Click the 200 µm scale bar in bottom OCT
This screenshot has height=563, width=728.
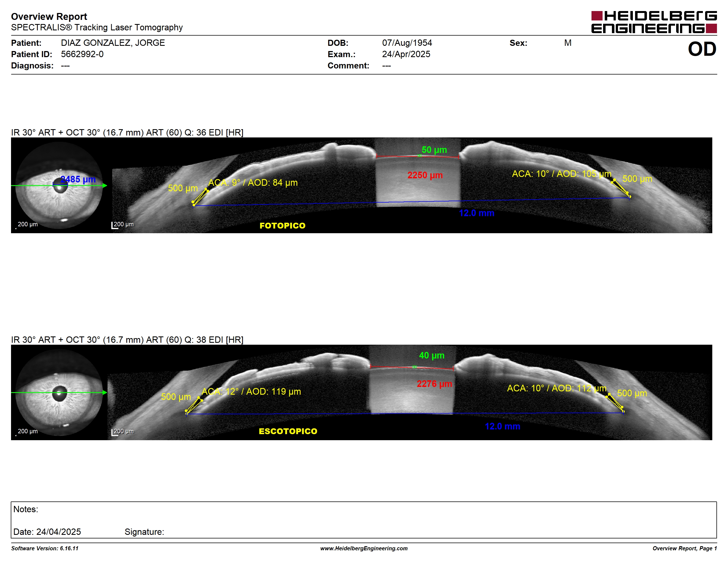click(x=123, y=432)
